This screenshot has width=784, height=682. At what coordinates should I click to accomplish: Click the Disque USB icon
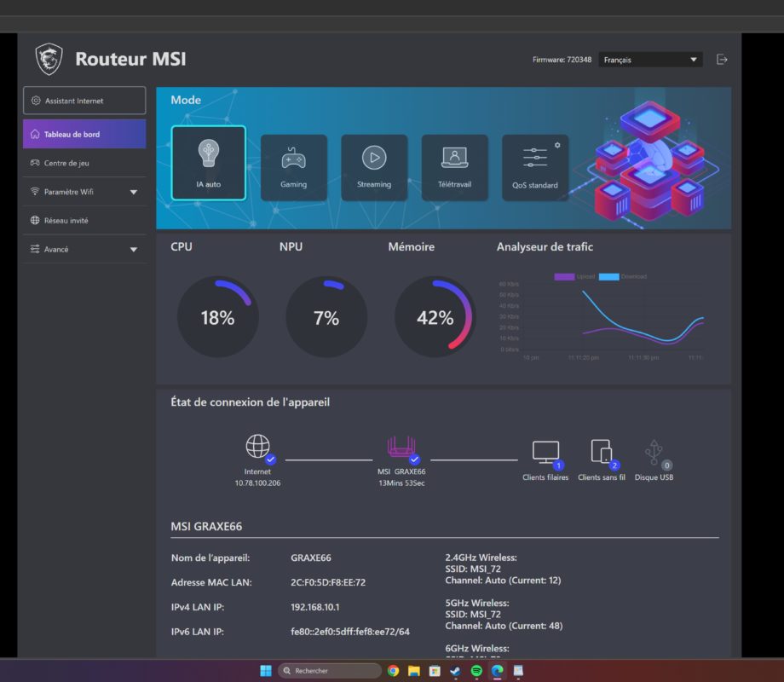(x=654, y=453)
